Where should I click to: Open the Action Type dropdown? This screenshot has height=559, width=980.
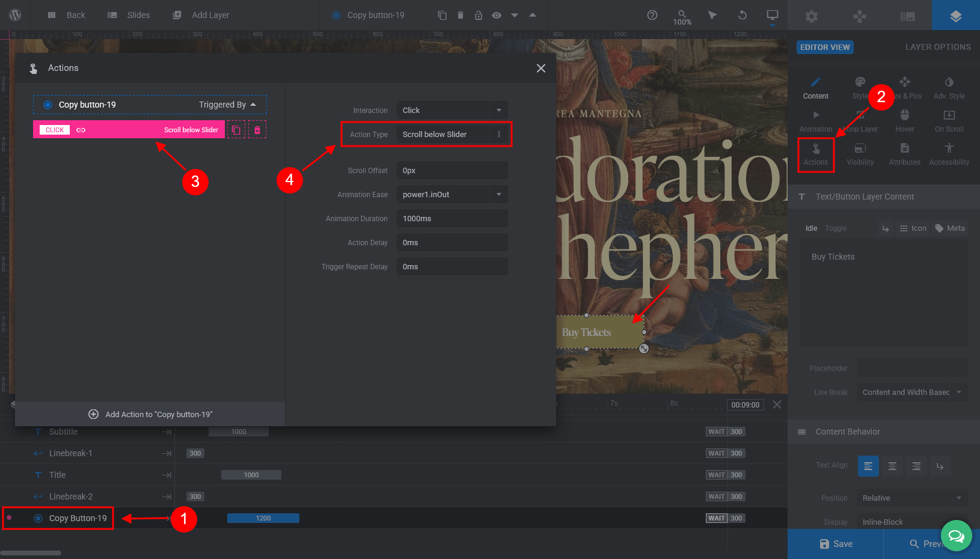click(452, 134)
